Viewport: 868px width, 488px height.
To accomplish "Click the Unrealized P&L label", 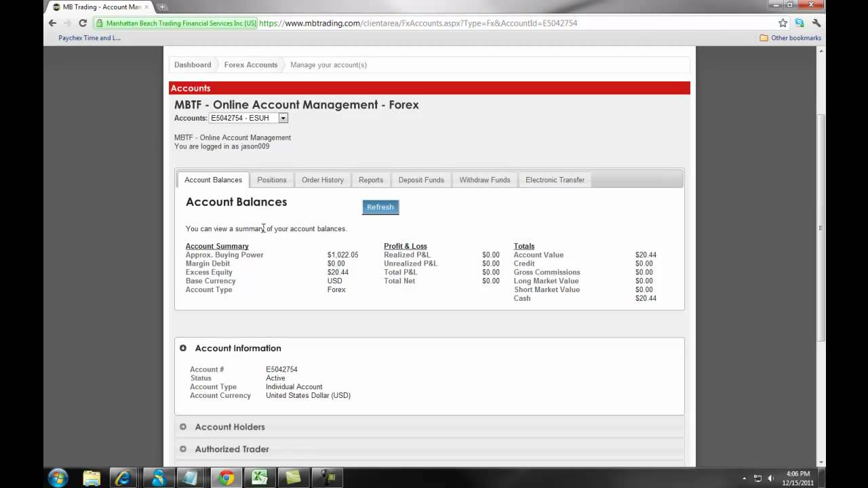I will (410, 264).
